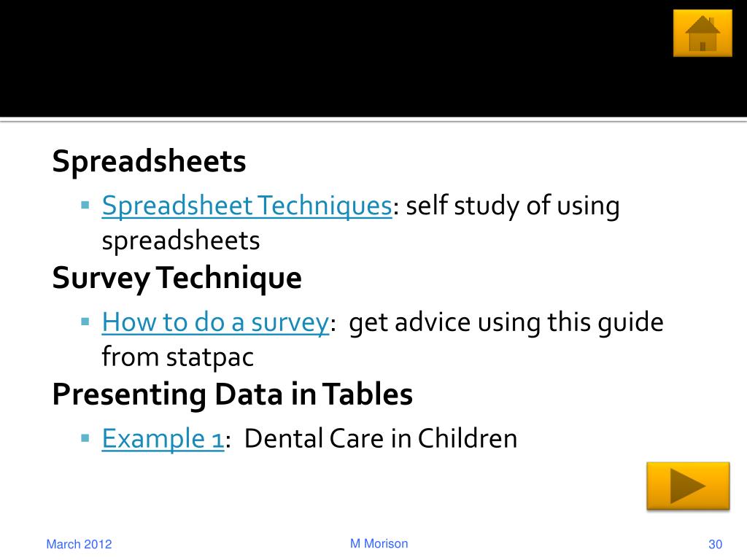
Task: Click the black title banner area
Action: coord(333,58)
